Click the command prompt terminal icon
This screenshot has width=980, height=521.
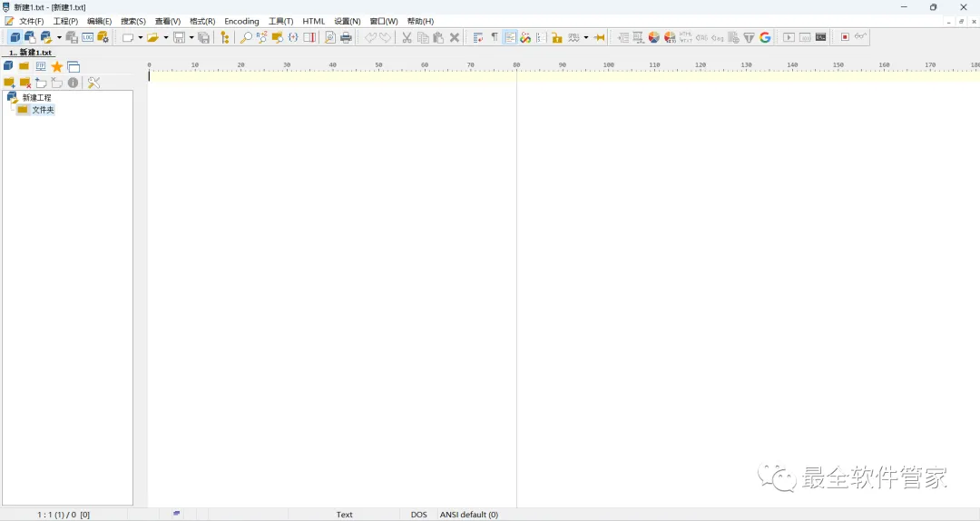click(x=820, y=37)
